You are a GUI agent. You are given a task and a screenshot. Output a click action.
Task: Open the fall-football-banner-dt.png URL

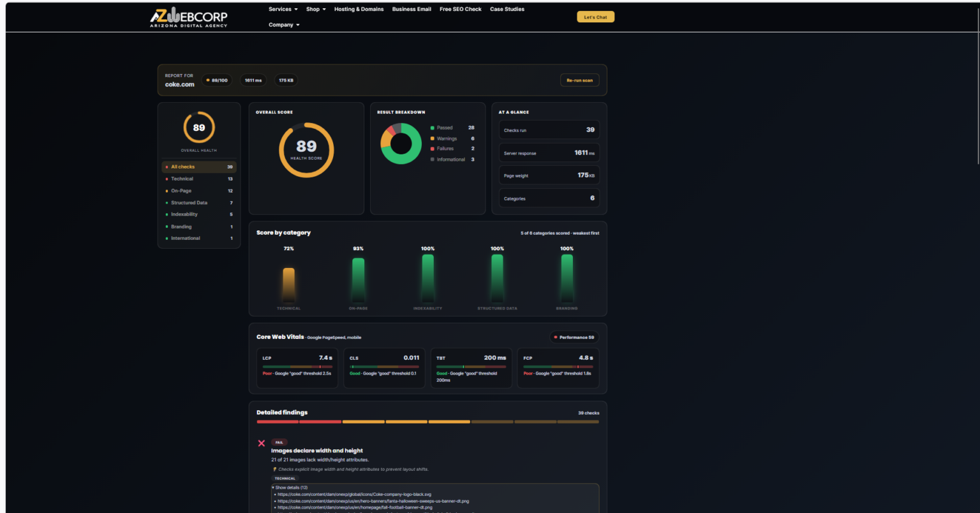(x=355, y=508)
